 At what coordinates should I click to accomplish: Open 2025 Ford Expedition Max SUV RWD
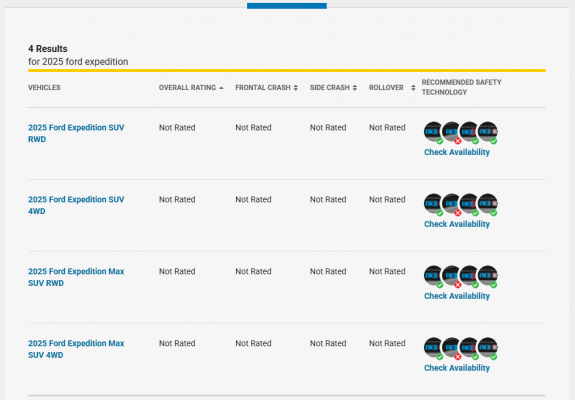point(76,277)
